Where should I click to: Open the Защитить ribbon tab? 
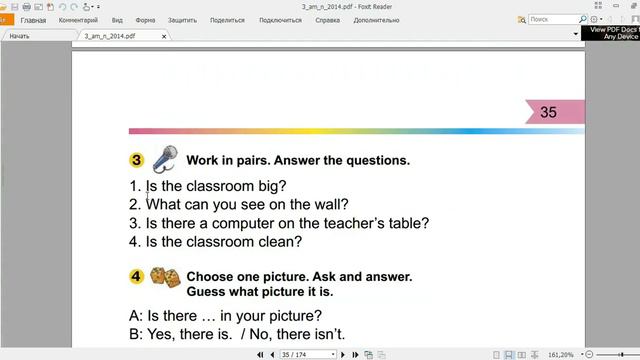point(182,20)
